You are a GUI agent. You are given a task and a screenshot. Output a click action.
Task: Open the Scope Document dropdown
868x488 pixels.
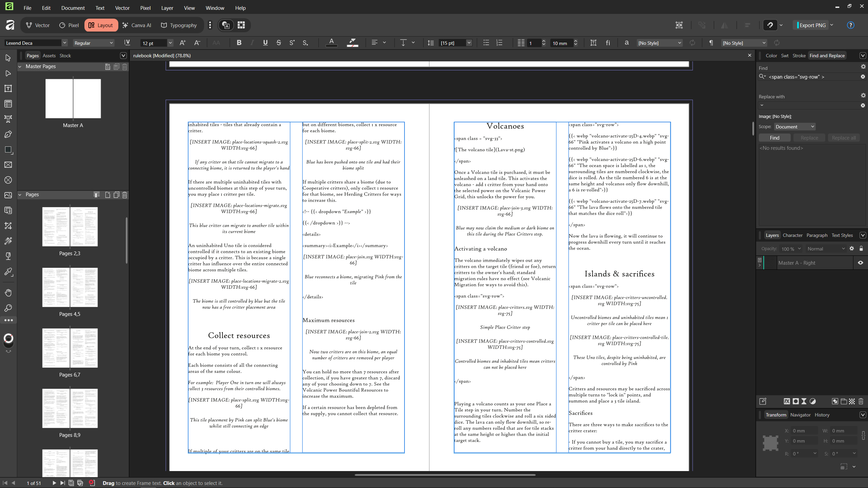click(794, 126)
